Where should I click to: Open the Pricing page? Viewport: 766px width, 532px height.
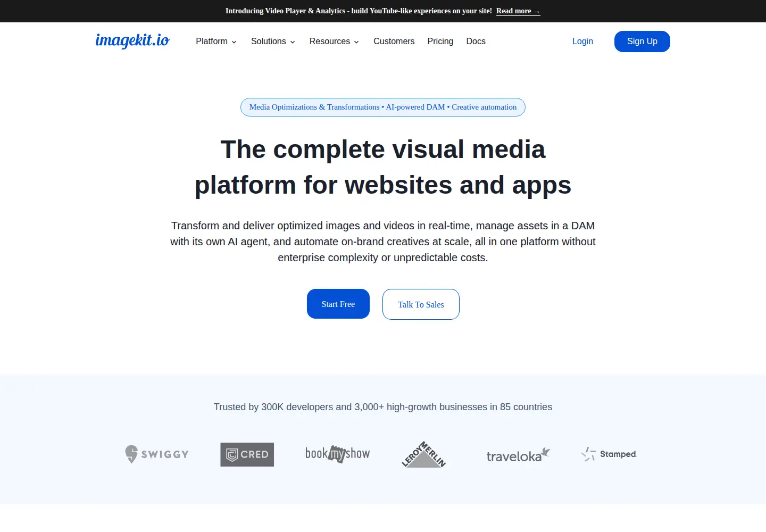click(x=440, y=41)
